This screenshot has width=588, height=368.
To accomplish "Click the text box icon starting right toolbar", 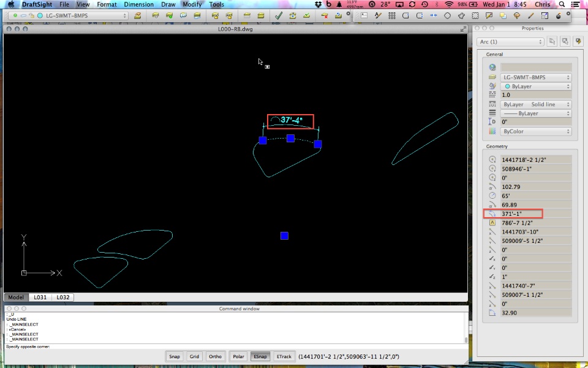I will pos(364,16).
